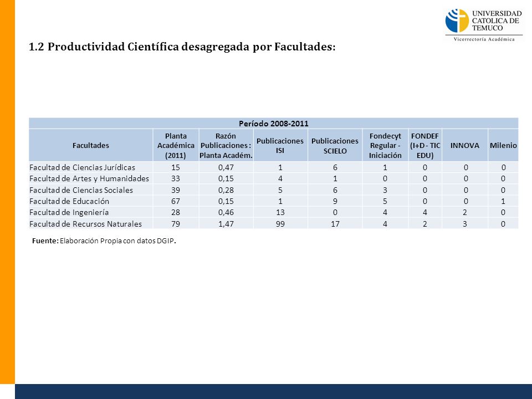
Task: Click the "Facultades" column header
Action: pos(90,145)
